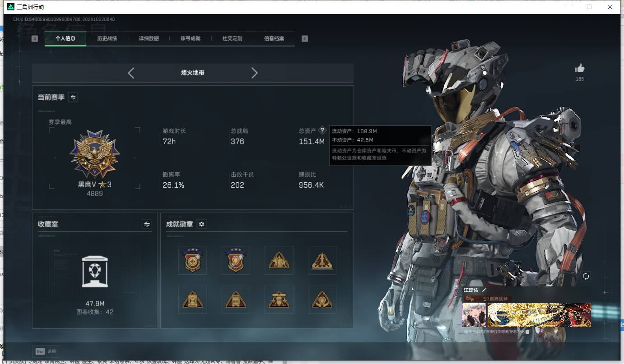
Task: Select the triangle badge with hands holding gem
Action: point(322,299)
